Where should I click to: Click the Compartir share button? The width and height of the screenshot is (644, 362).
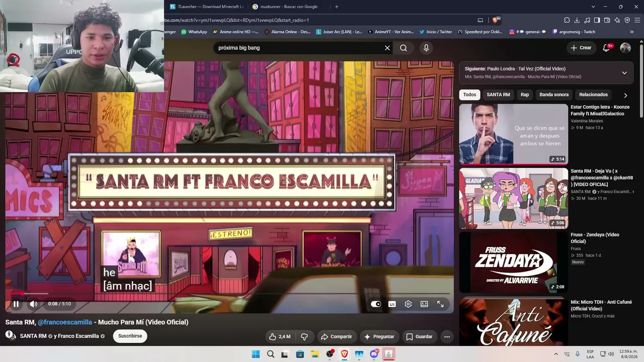point(336,336)
